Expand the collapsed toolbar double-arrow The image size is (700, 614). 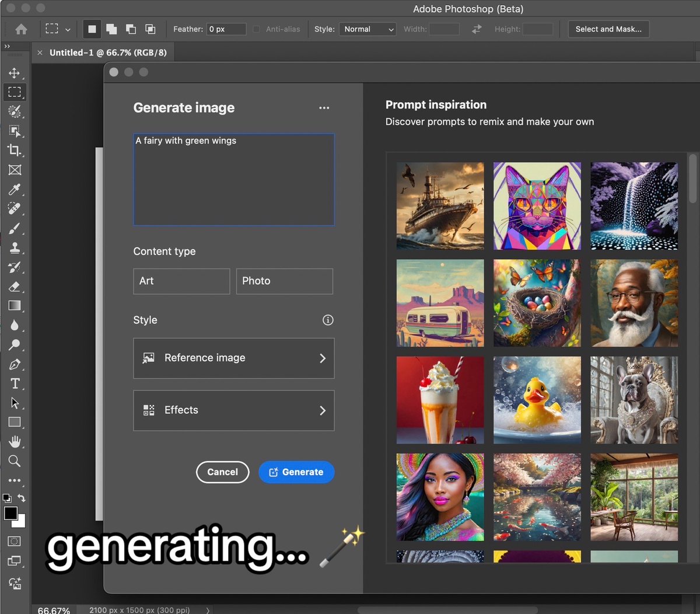coord(7,46)
